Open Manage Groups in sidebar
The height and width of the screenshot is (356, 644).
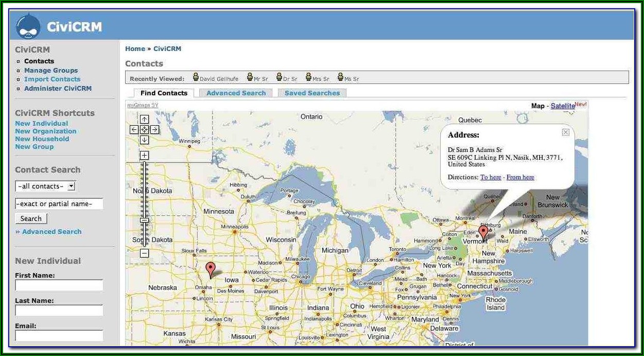pyautogui.click(x=51, y=71)
